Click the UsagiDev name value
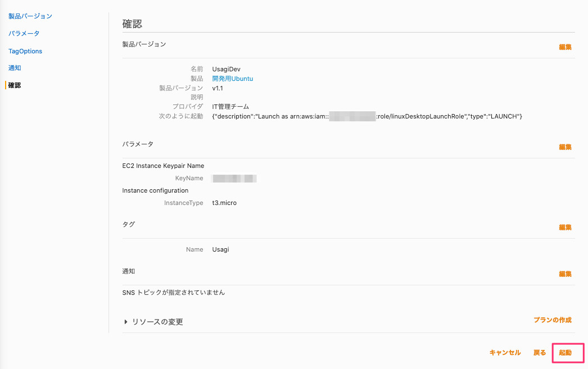 pyautogui.click(x=226, y=69)
